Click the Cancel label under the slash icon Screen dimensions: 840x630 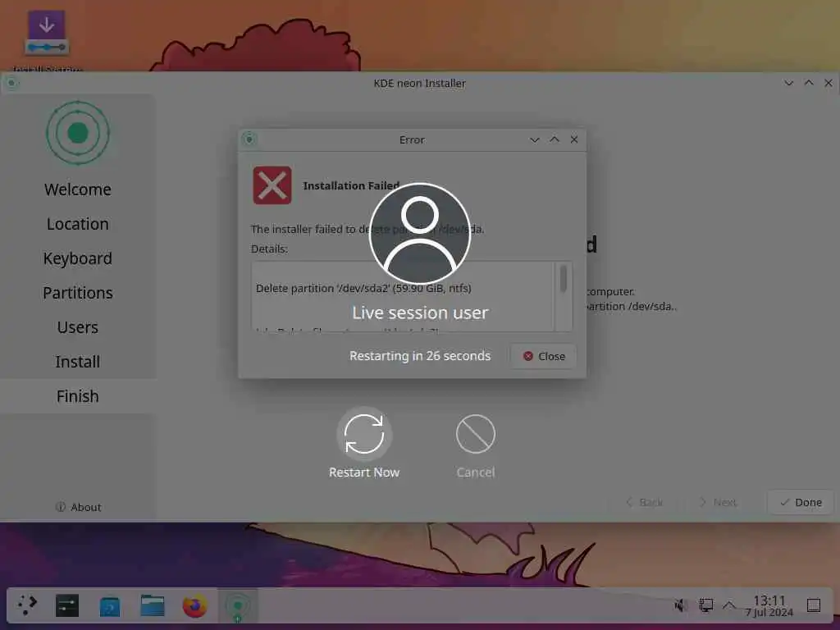(x=476, y=472)
